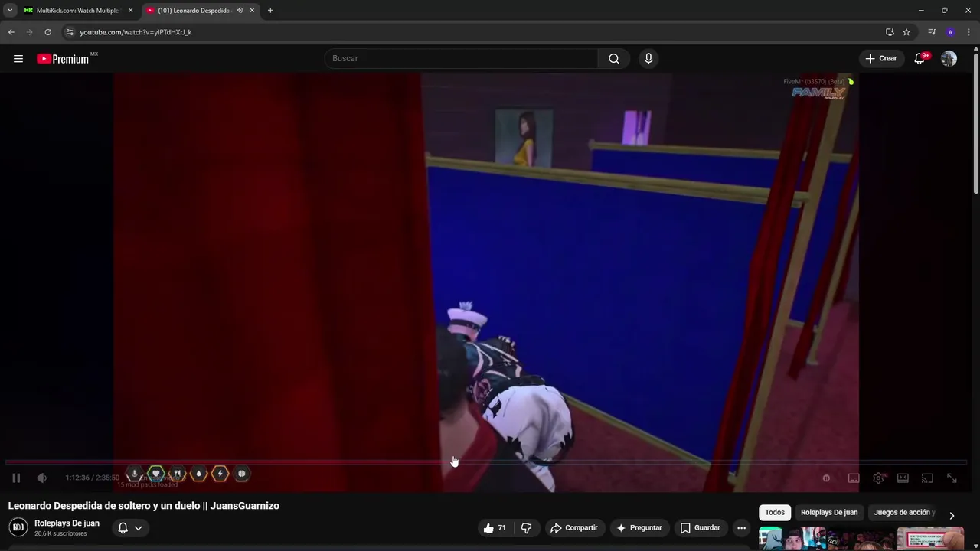Viewport: 980px width, 551px height.
Task: Open video player settings gear
Action: [x=879, y=478]
